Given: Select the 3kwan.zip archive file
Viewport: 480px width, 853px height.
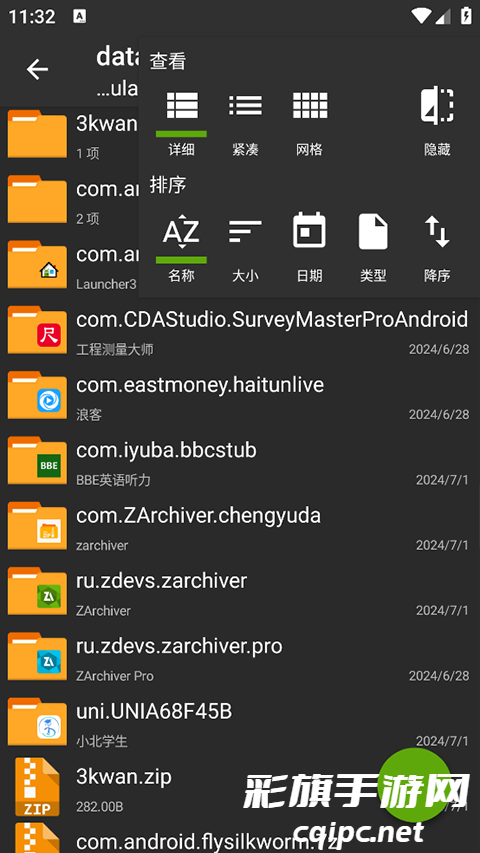Looking at the screenshot, I should tap(240, 789).
